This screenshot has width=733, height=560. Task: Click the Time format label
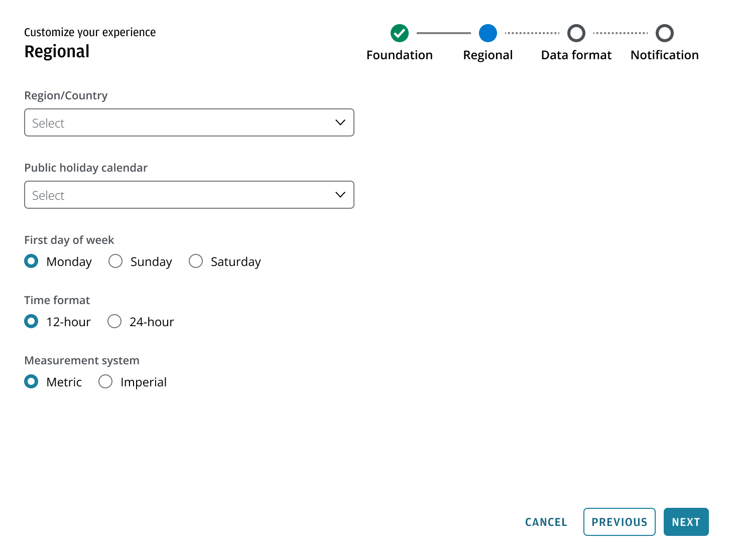pos(57,300)
